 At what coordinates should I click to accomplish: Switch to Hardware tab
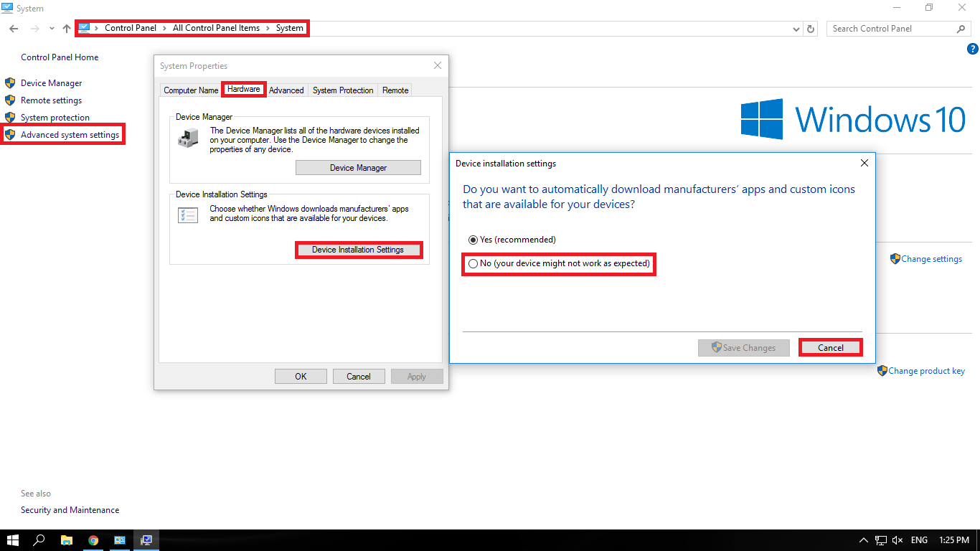point(244,90)
